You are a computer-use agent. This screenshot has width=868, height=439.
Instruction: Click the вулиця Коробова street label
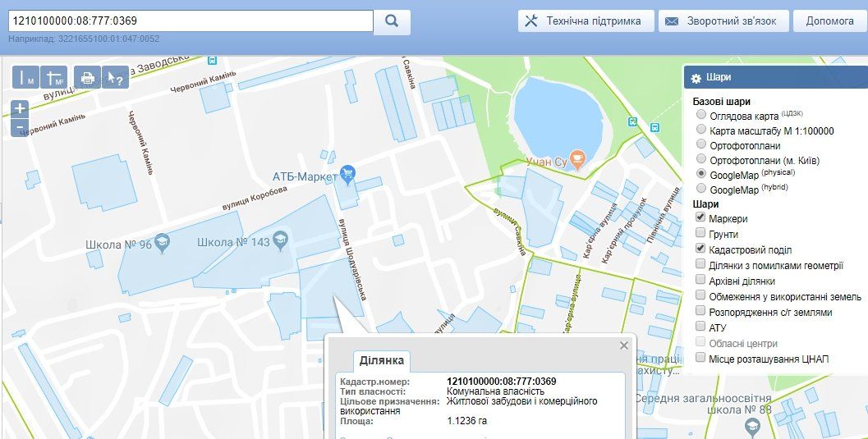point(255,198)
